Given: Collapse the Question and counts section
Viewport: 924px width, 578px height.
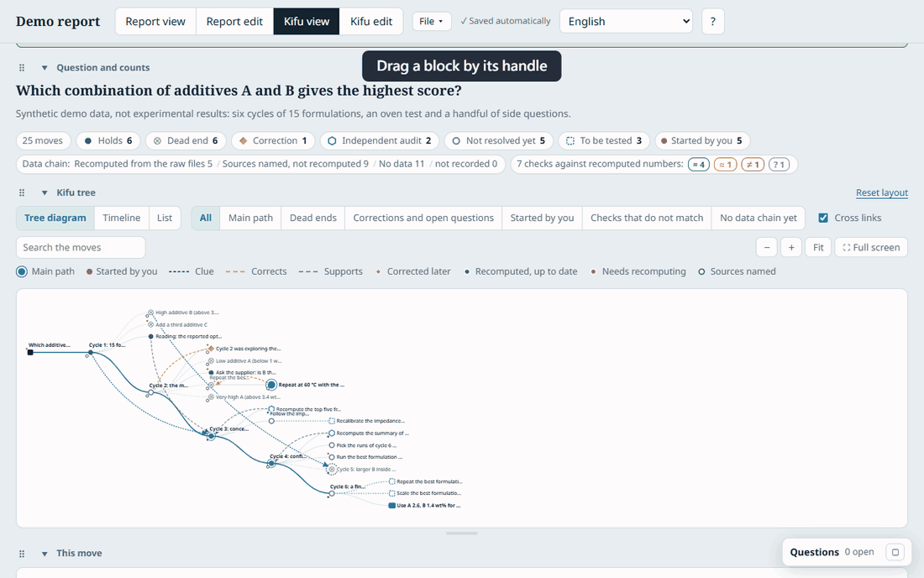Looking at the screenshot, I should click(x=45, y=68).
